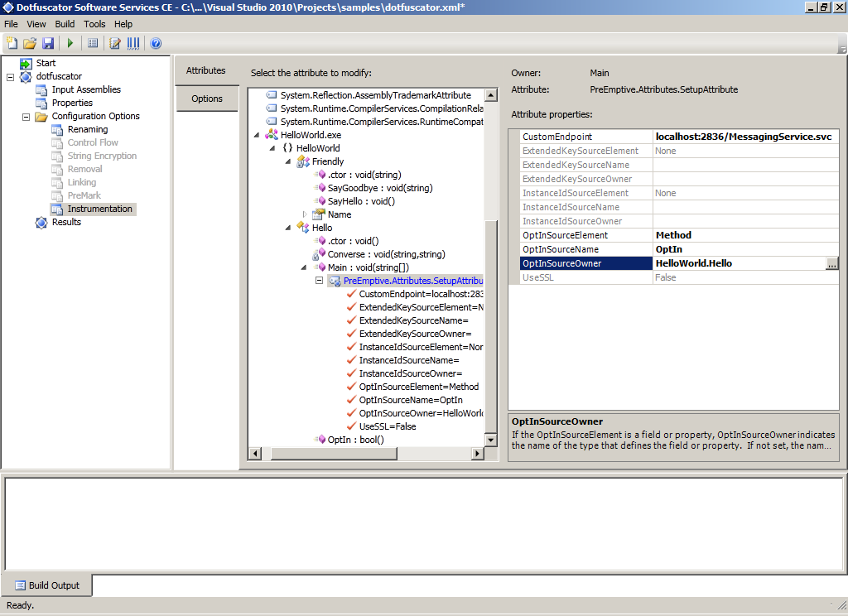Click the barcode-style toolbar icon

[133, 43]
